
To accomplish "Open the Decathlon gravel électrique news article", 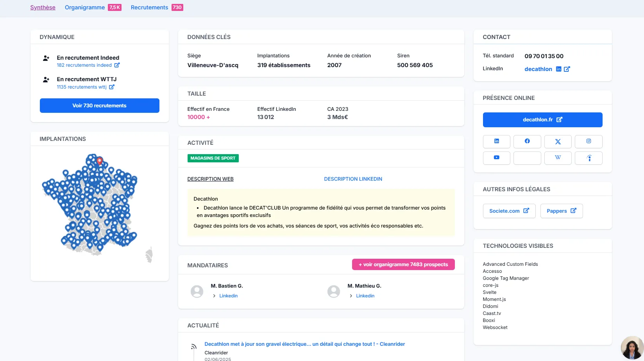I will (304, 344).
